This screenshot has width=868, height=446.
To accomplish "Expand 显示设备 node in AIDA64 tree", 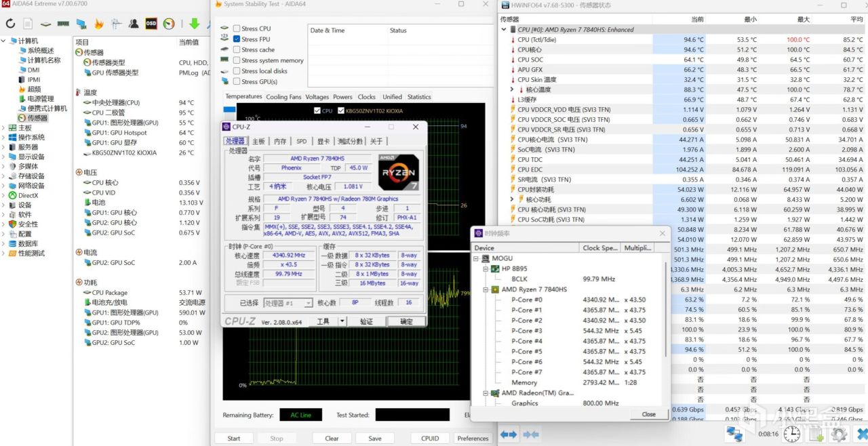I will tap(3, 157).
